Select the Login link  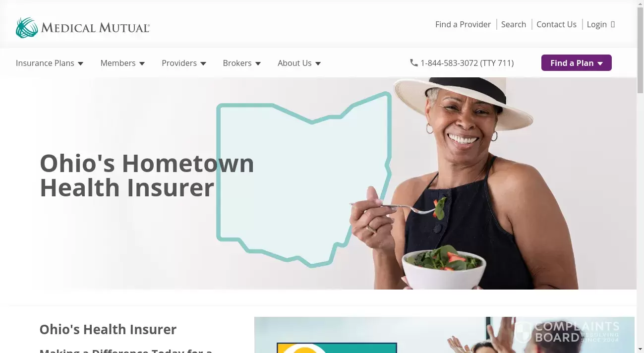point(597,24)
